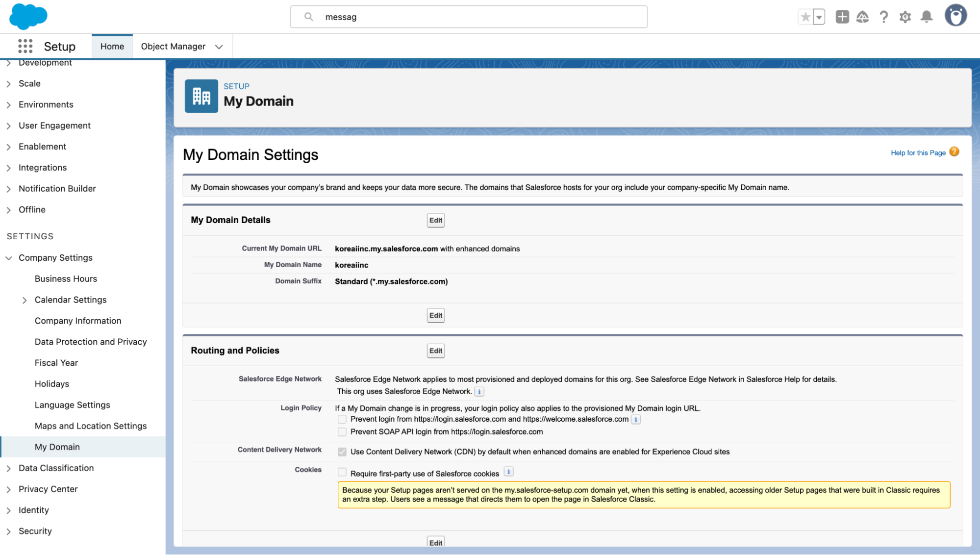
Task: Toggle the Use Content Delivery Network checkbox
Action: (x=342, y=452)
